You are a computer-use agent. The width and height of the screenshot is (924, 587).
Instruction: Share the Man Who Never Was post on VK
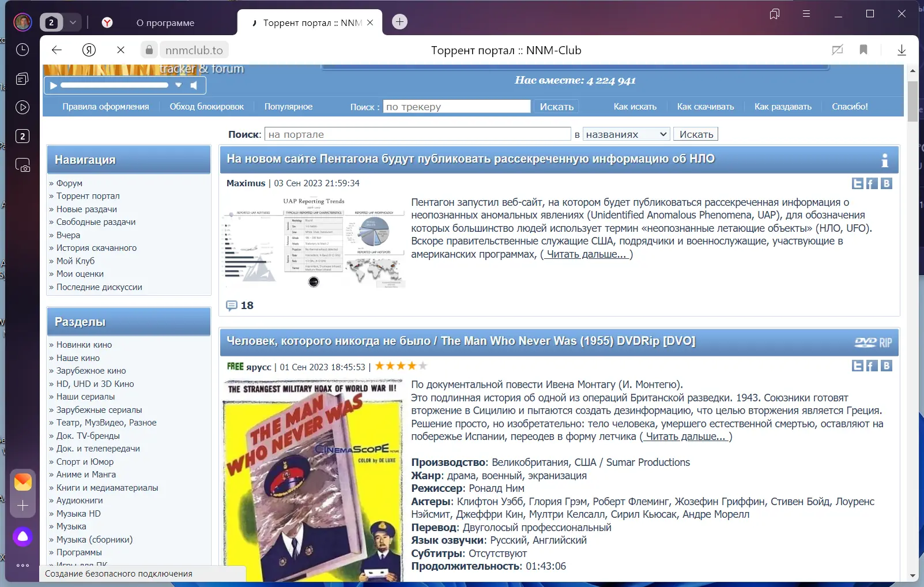887,366
